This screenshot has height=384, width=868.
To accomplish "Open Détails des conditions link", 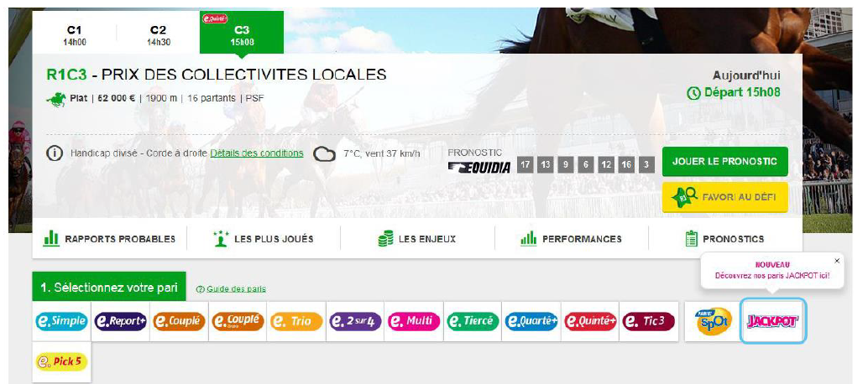I will 257,153.
